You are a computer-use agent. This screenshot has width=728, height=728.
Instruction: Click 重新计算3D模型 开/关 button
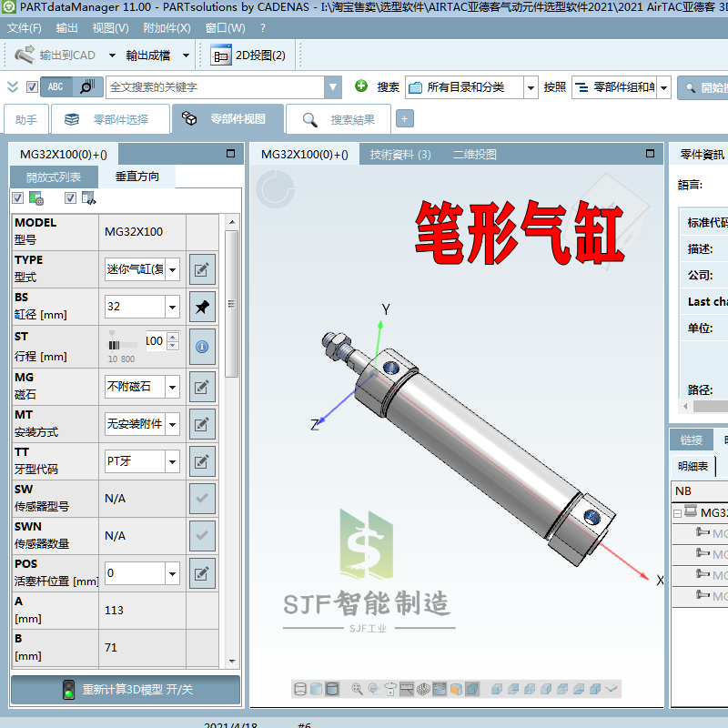pyautogui.click(x=126, y=690)
